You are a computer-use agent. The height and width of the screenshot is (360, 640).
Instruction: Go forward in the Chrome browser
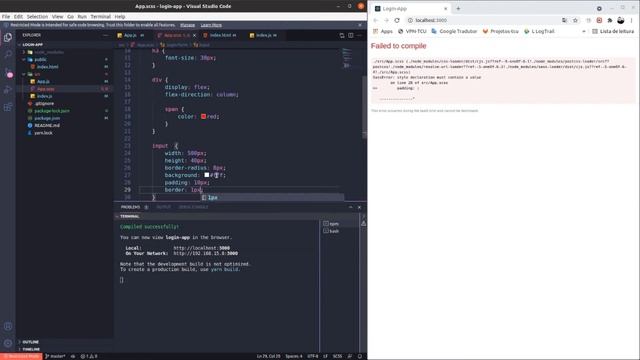(x=386, y=20)
